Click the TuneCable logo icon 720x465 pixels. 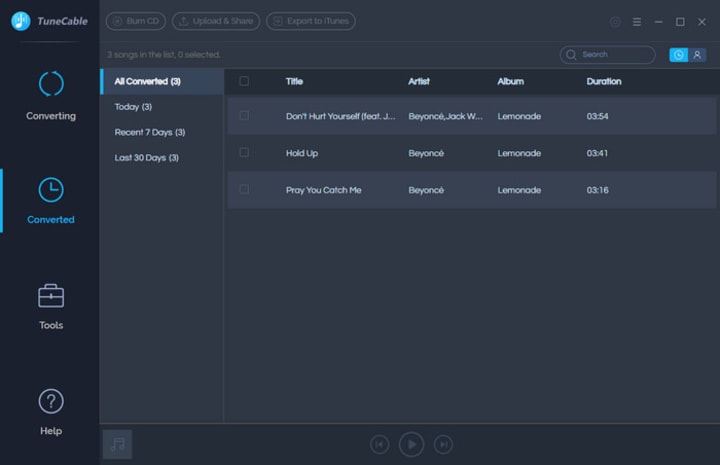pos(21,21)
